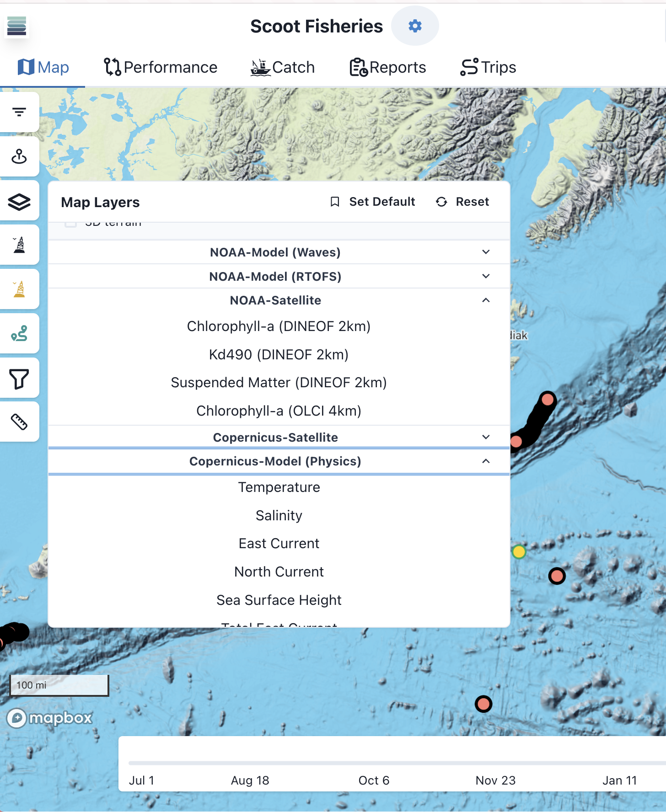Image resolution: width=666 pixels, height=812 pixels.
Task: Open the filter list sidebar tool
Action: 19,112
